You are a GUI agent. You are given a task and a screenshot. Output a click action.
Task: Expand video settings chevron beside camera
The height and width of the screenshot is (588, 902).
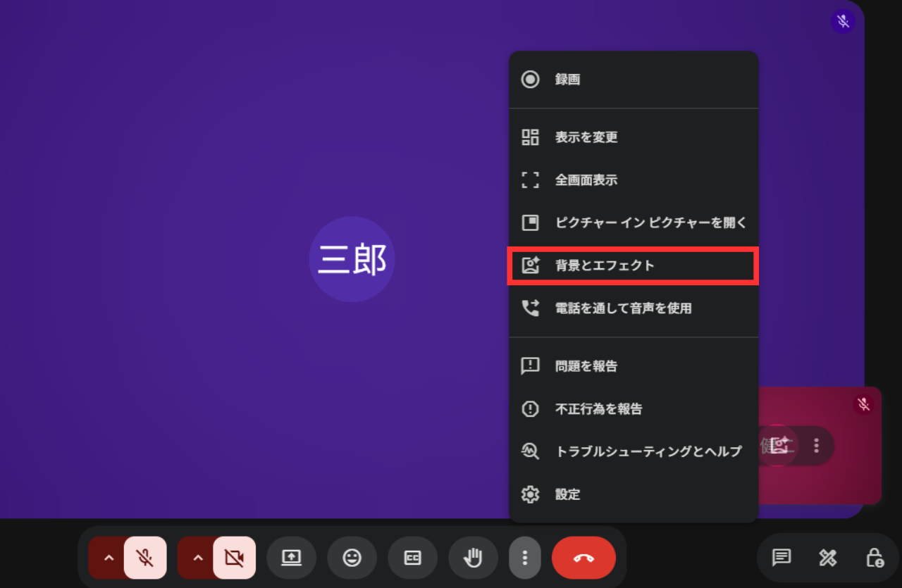pos(197,558)
